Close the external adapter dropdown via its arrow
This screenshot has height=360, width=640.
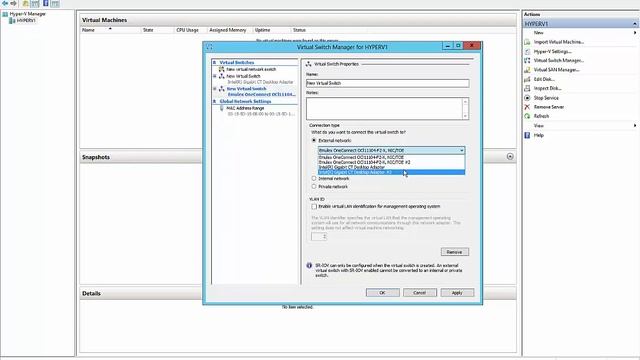click(x=462, y=151)
